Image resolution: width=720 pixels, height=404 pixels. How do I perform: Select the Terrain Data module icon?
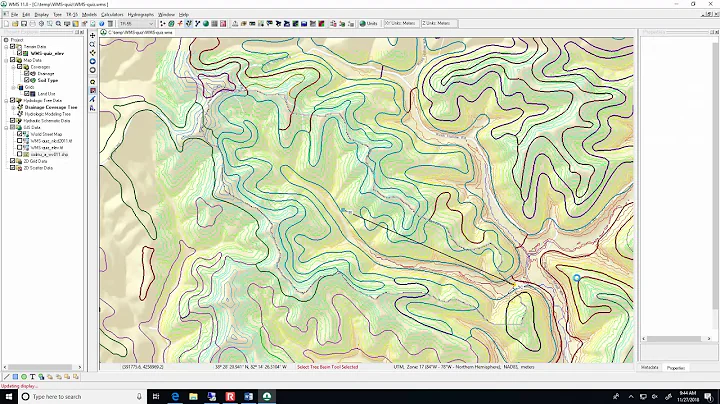point(163,23)
